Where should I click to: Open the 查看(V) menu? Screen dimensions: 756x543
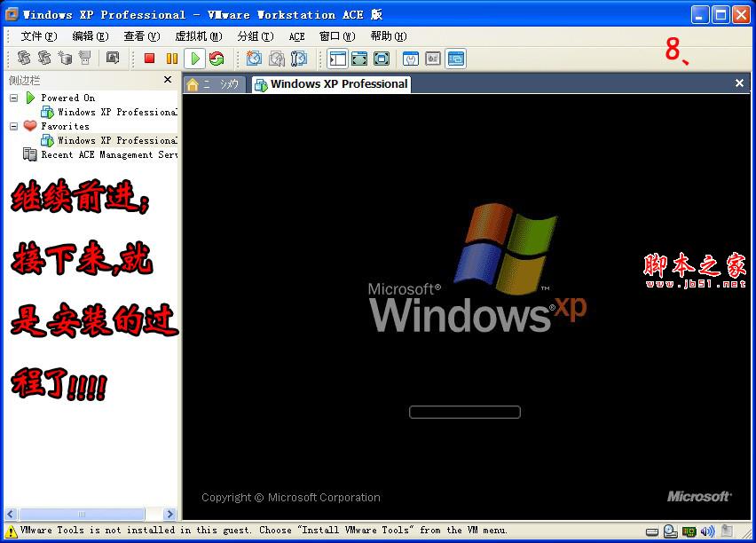[x=142, y=36]
